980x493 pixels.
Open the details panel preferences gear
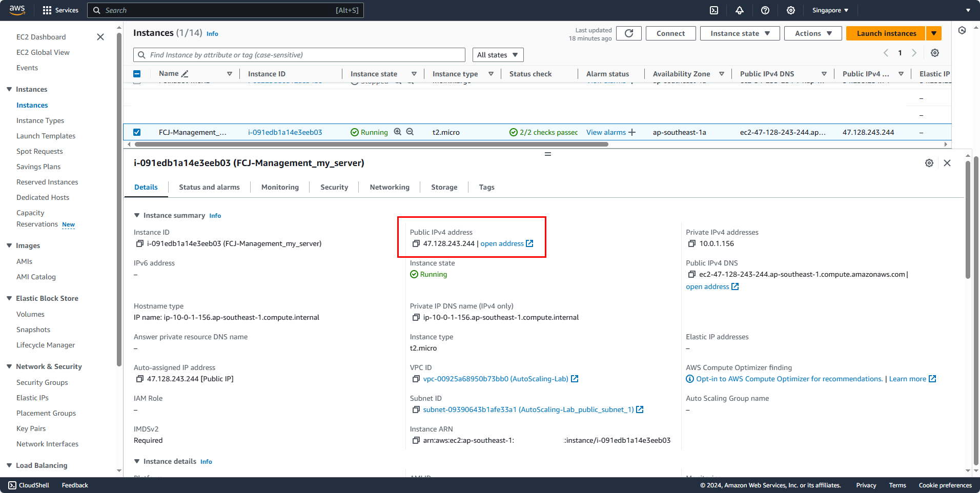(x=929, y=163)
